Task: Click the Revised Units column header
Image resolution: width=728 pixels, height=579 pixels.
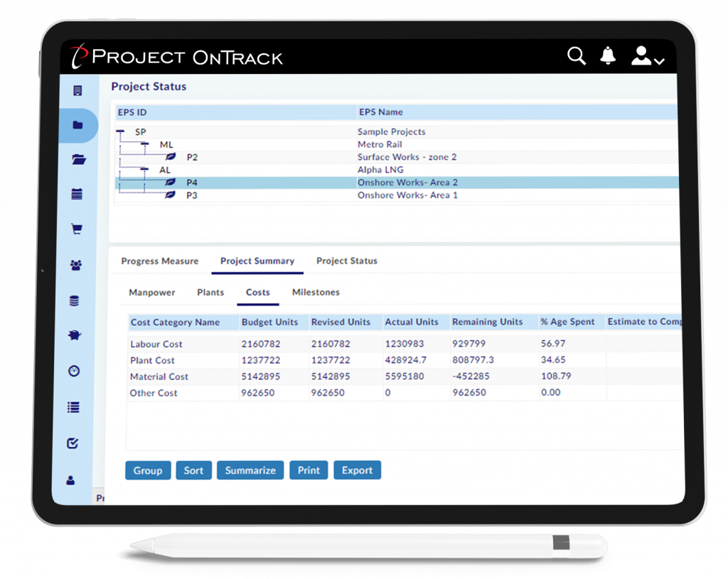Action: pyautogui.click(x=346, y=322)
